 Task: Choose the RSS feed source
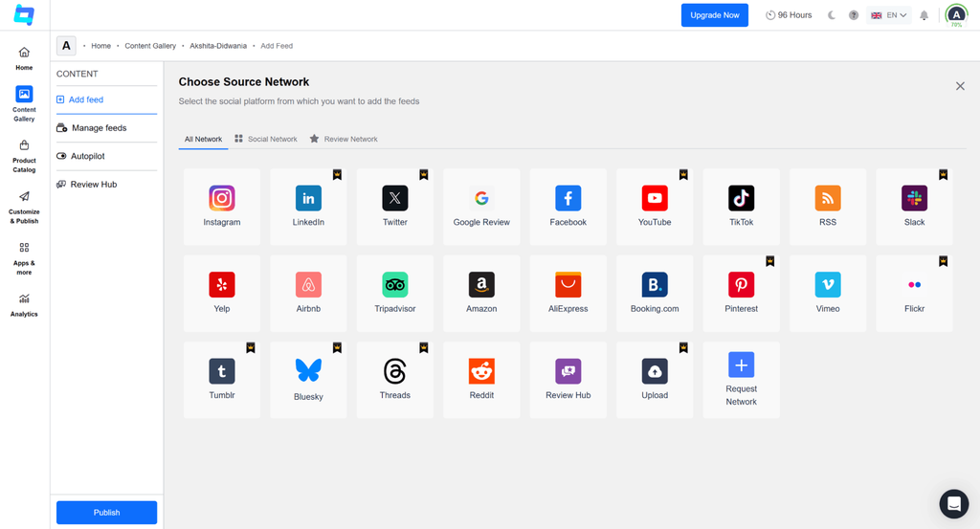click(828, 207)
